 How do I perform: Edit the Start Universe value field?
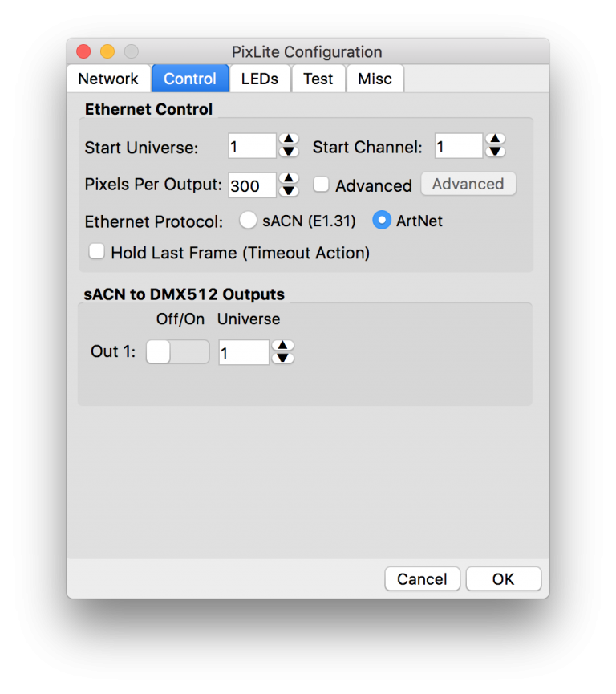click(251, 145)
